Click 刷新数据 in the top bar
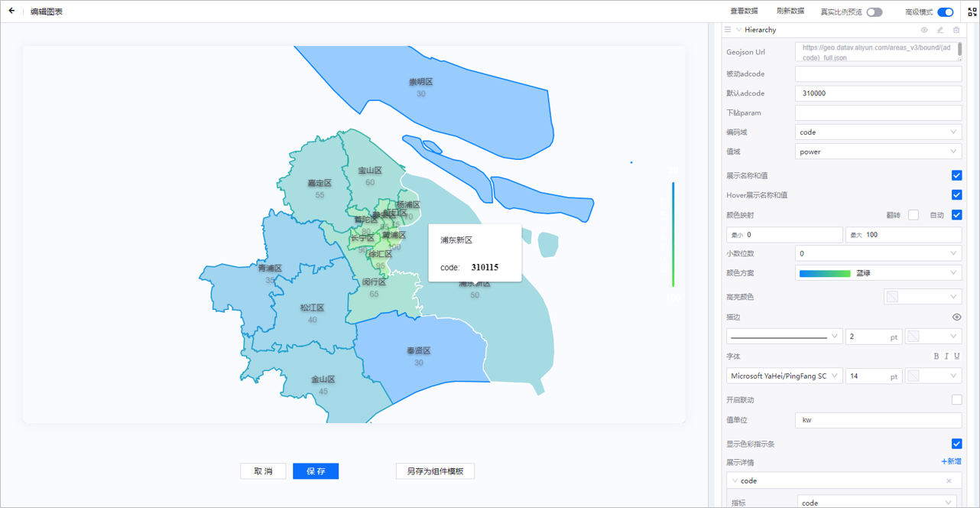 pyautogui.click(x=790, y=11)
